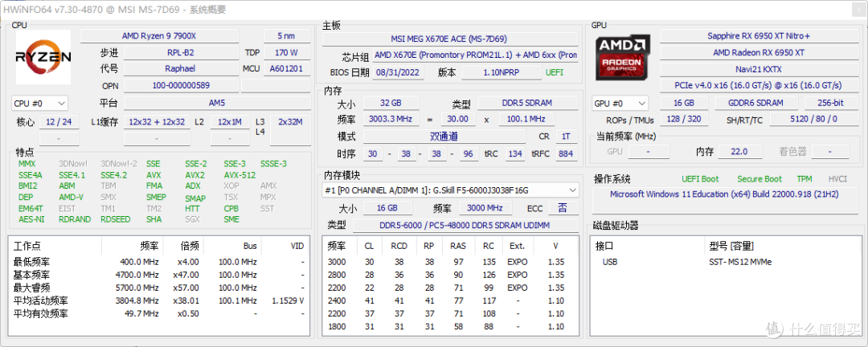Screen dimensions: 868x347
Task: Click the HVCI status label
Action: tap(838, 179)
